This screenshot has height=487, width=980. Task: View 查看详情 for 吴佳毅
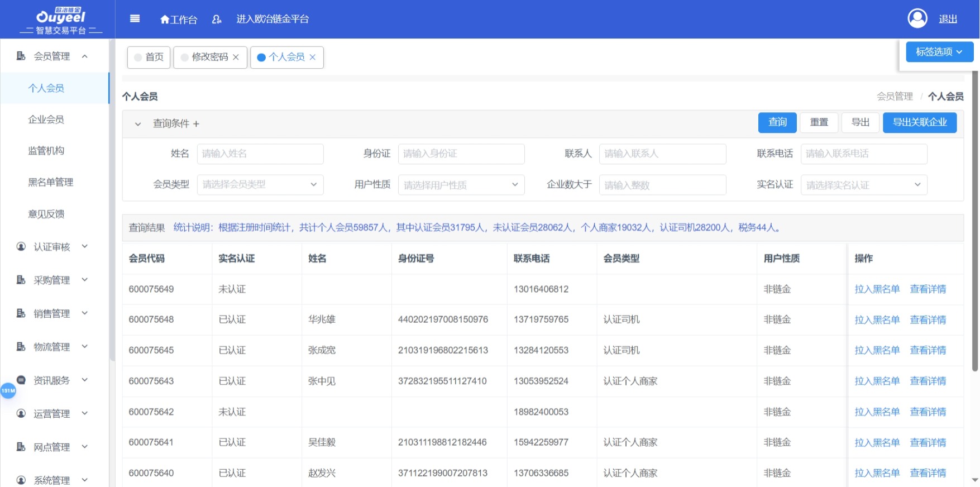[928, 442]
